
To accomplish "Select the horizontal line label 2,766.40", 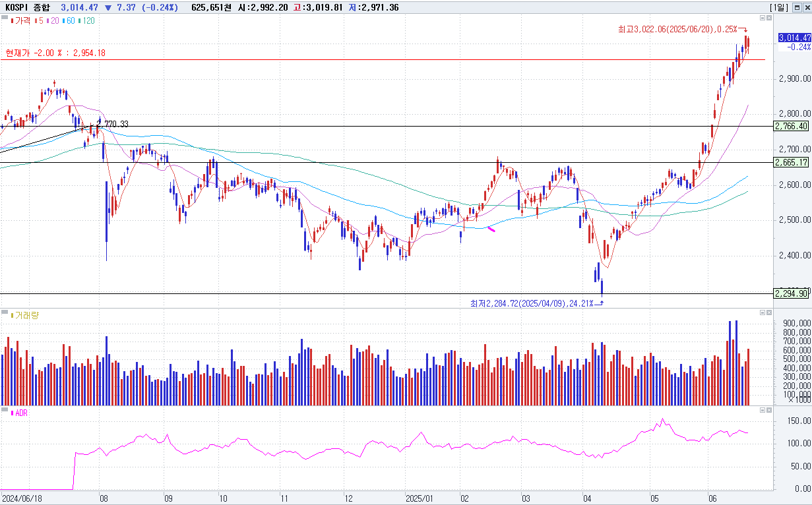I will click(x=792, y=126).
